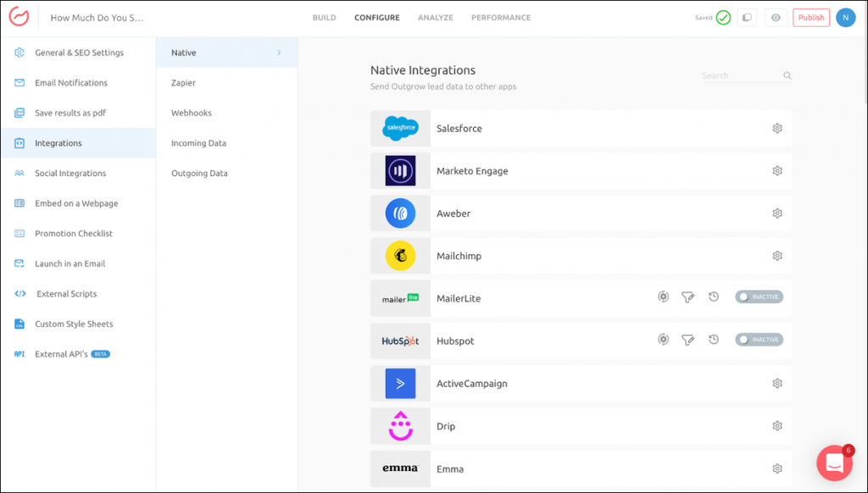Click the Publish button
The image size is (868, 493).
tap(810, 17)
